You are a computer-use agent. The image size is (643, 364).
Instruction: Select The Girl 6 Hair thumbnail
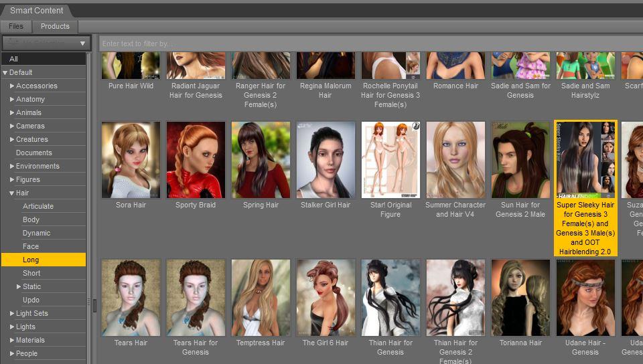326,298
